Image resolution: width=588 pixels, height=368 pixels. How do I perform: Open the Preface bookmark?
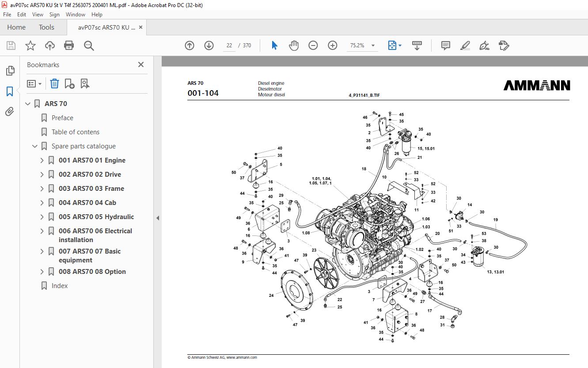(62, 118)
